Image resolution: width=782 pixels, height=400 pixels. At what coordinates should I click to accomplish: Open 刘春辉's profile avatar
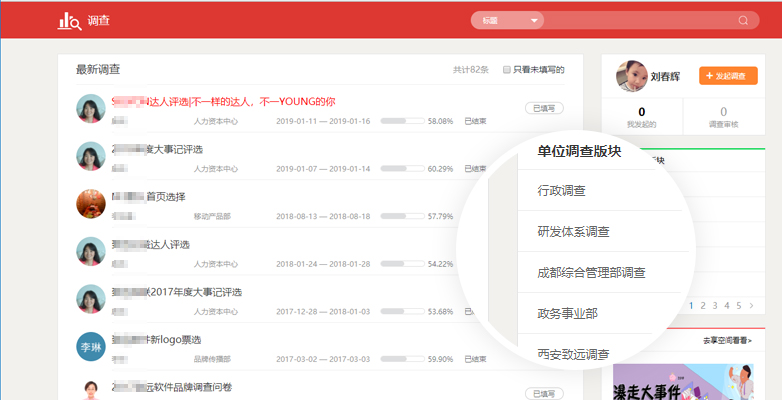click(631, 76)
